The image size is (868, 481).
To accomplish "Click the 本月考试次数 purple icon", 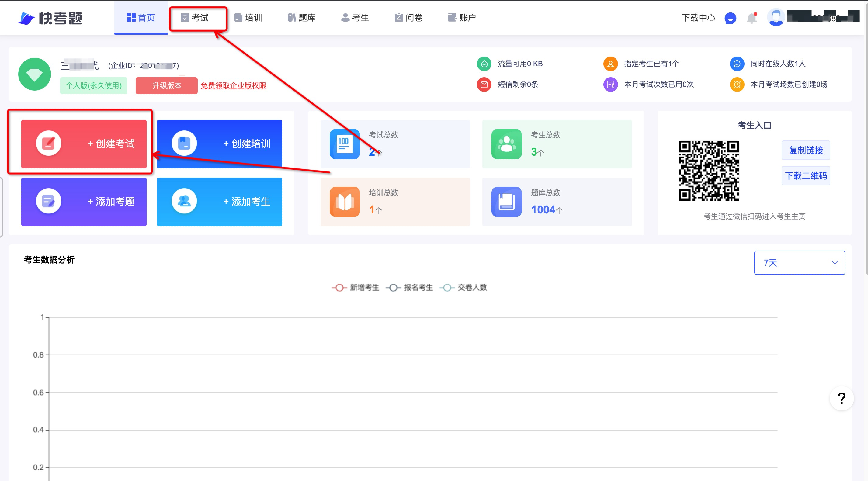I will click(610, 84).
